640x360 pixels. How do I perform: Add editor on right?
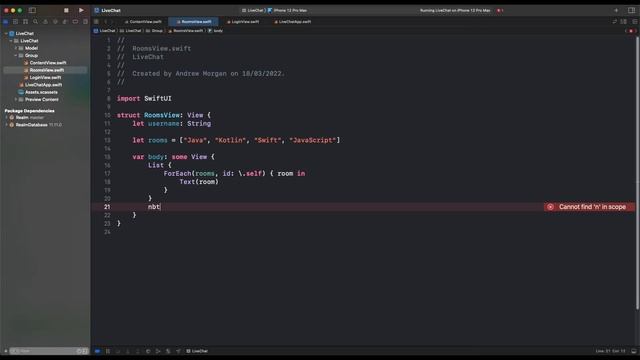coord(634,22)
